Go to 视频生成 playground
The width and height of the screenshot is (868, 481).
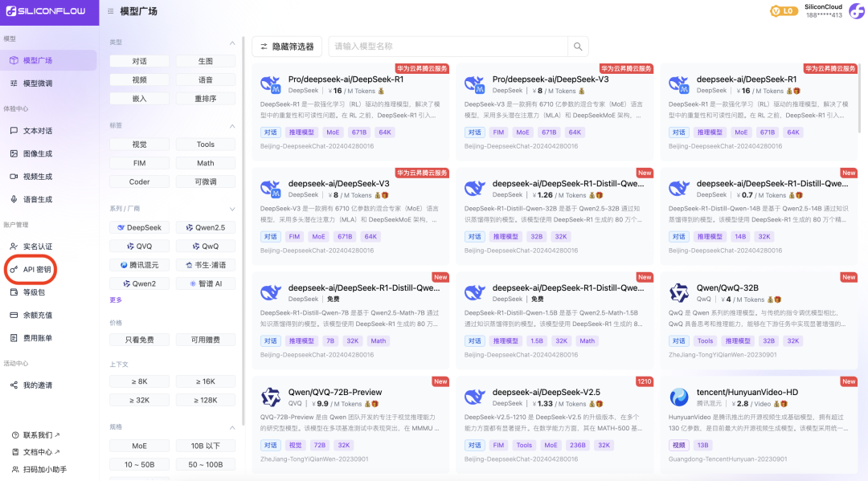[x=49, y=177]
